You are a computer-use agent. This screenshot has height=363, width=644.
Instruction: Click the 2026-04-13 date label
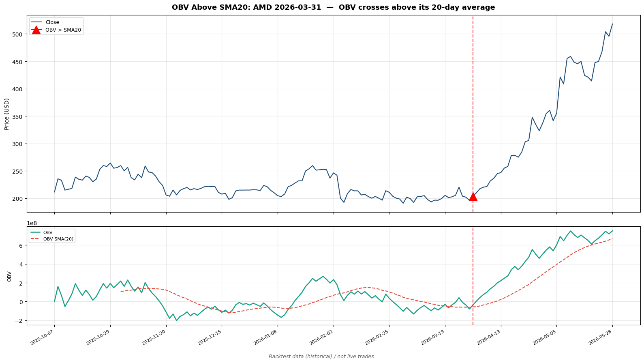click(x=489, y=338)
